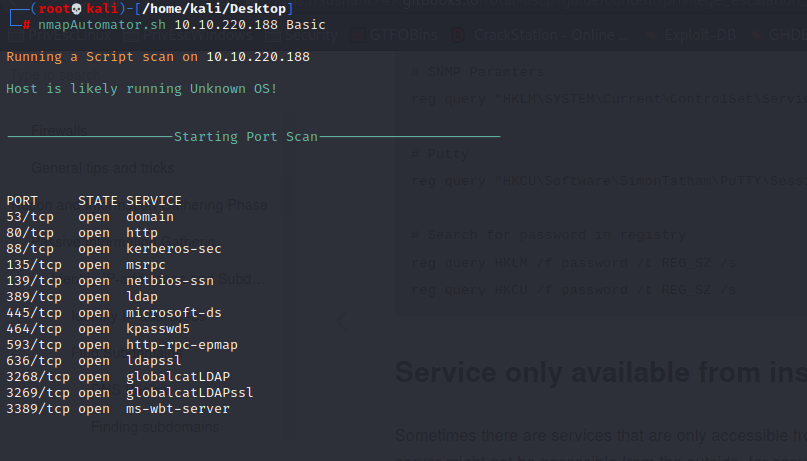Click the left chevron arrow on the gitbook page

[x=341, y=321]
